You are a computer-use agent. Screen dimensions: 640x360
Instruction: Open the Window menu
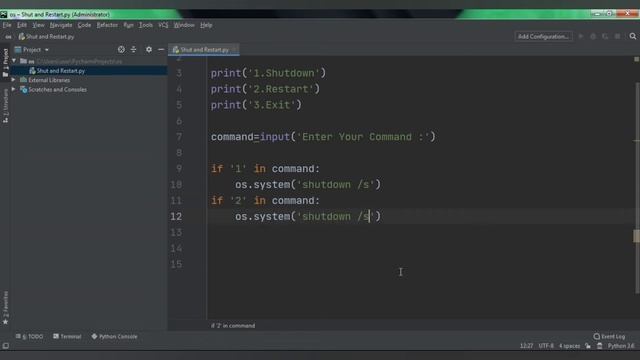(184, 25)
